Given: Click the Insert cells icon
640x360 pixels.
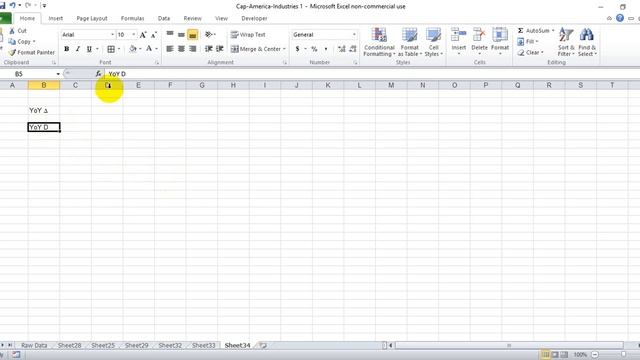Looking at the screenshot, I should [x=458, y=36].
